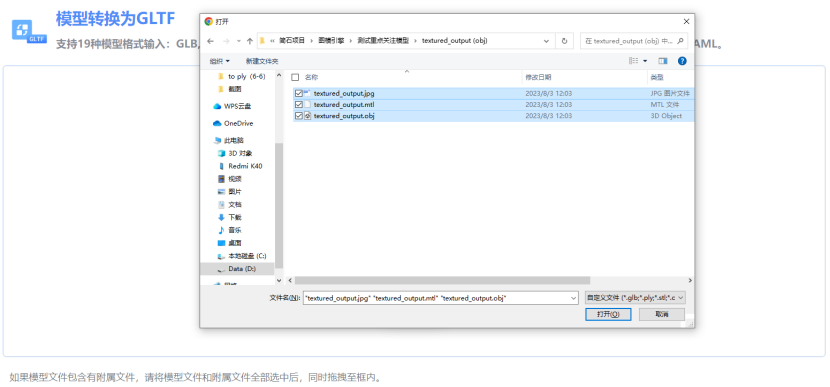Close the 打开 dialog with X

tap(686, 22)
